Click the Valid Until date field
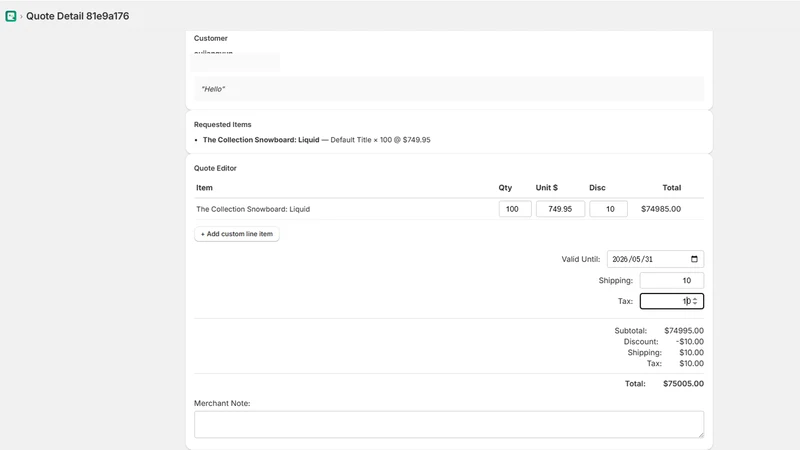 [655, 259]
